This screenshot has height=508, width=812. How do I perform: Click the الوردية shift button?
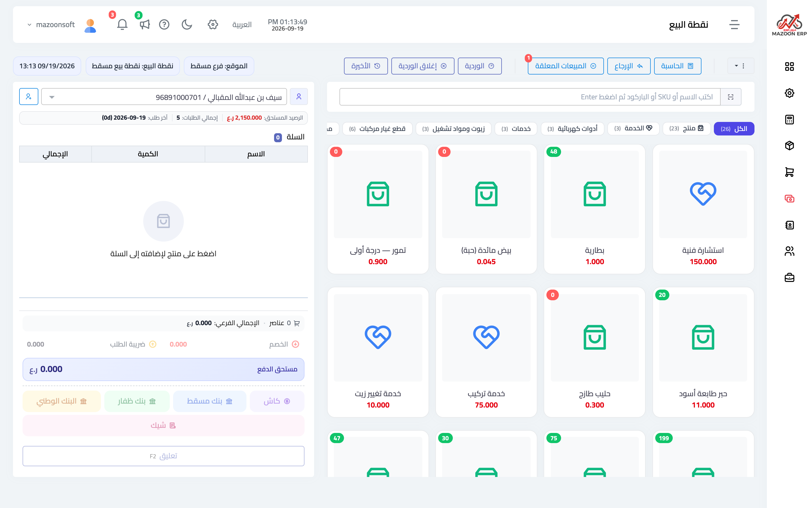point(480,66)
